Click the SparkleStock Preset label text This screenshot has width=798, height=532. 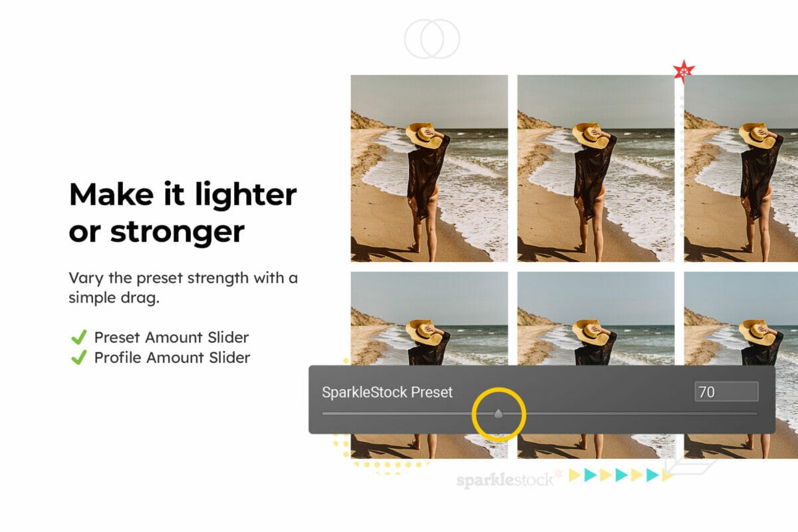387,392
